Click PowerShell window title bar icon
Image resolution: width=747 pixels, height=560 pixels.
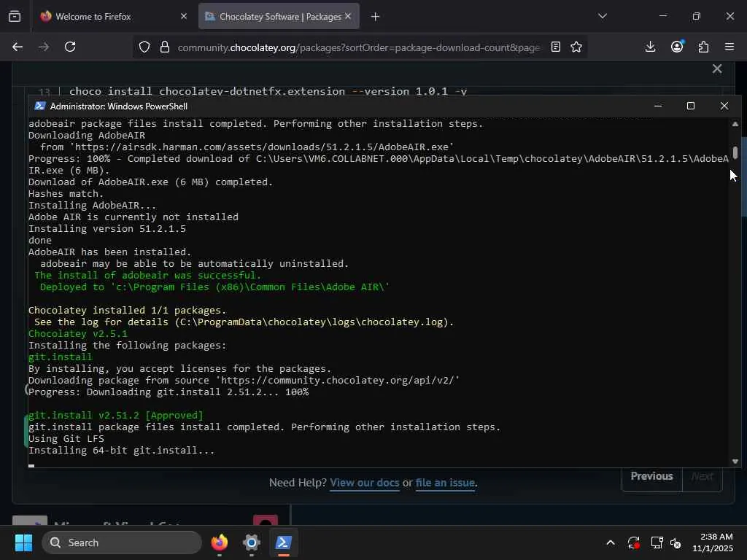click(40, 106)
